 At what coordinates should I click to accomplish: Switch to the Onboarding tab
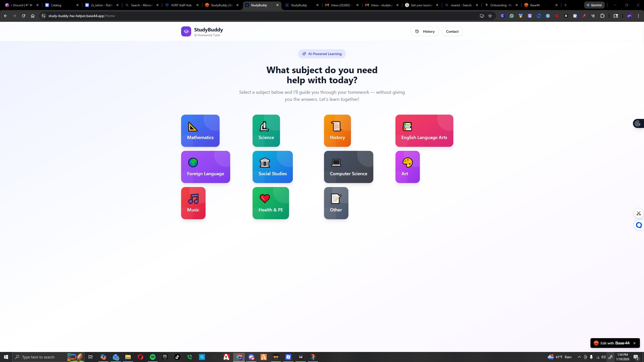[x=501, y=5]
